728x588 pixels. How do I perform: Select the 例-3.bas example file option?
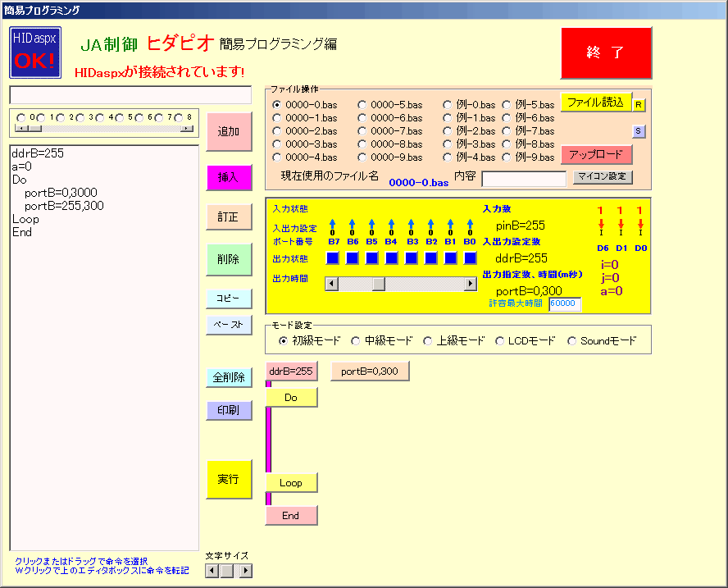click(448, 144)
